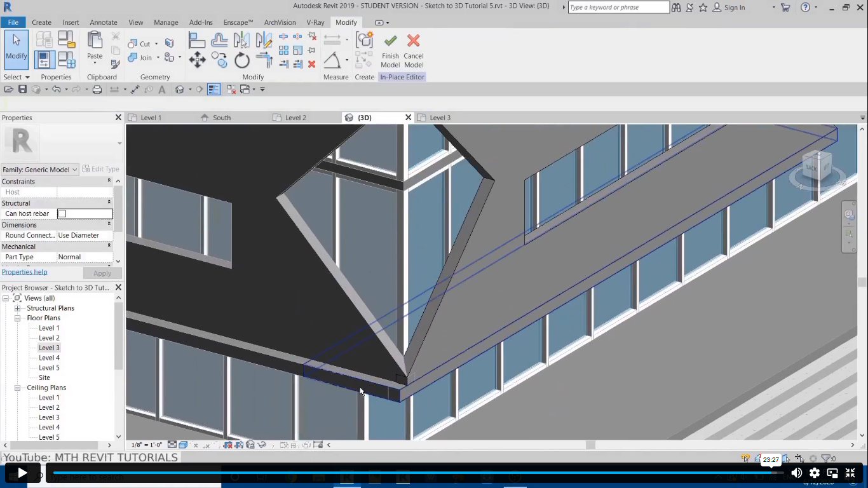
Task: Click the Save icon in quick access toolbar
Action: coord(22,90)
